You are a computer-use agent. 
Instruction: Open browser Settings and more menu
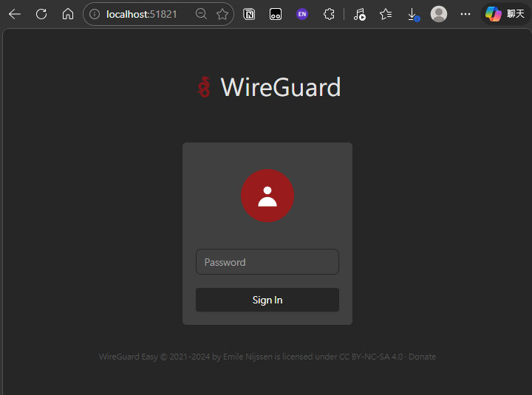465,14
